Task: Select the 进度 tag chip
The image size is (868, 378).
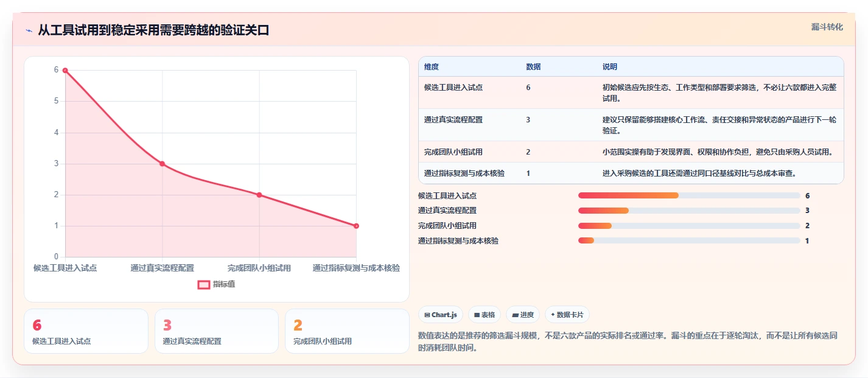Action: pyautogui.click(x=523, y=315)
